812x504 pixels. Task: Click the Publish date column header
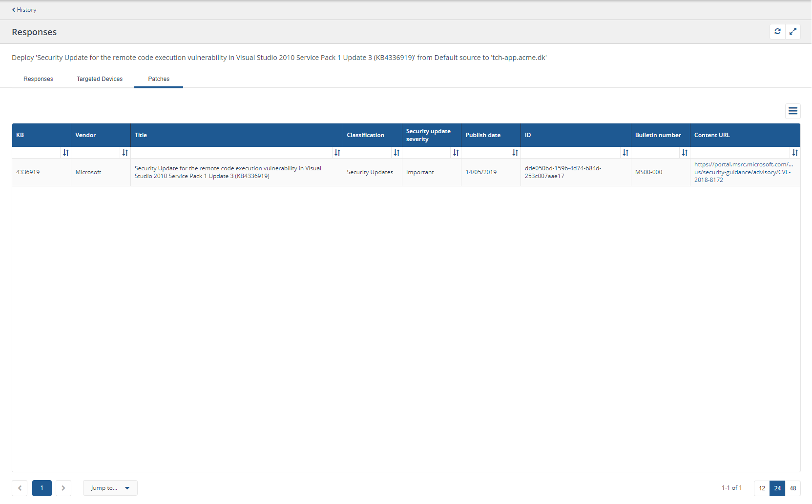491,135
